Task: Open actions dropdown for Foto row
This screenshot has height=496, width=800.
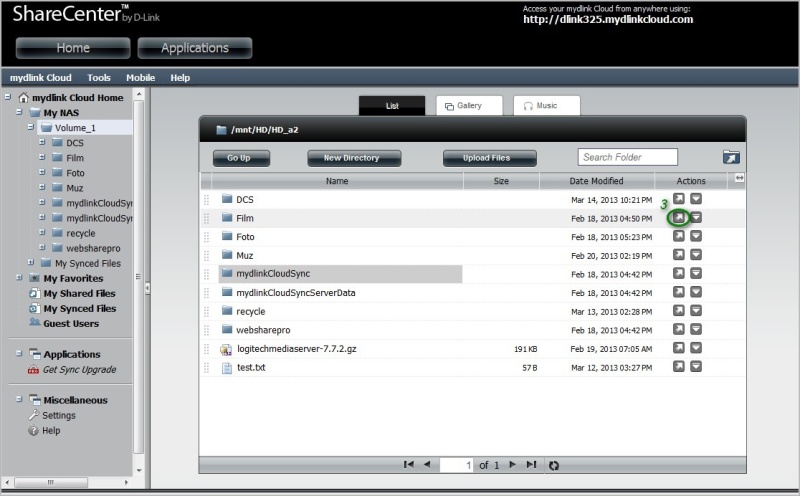Action: tap(696, 236)
